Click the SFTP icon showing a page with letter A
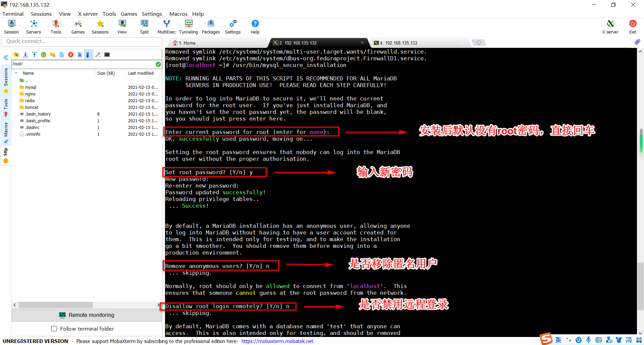644x345 pixels. pyautogui.click(x=80, y=55)
